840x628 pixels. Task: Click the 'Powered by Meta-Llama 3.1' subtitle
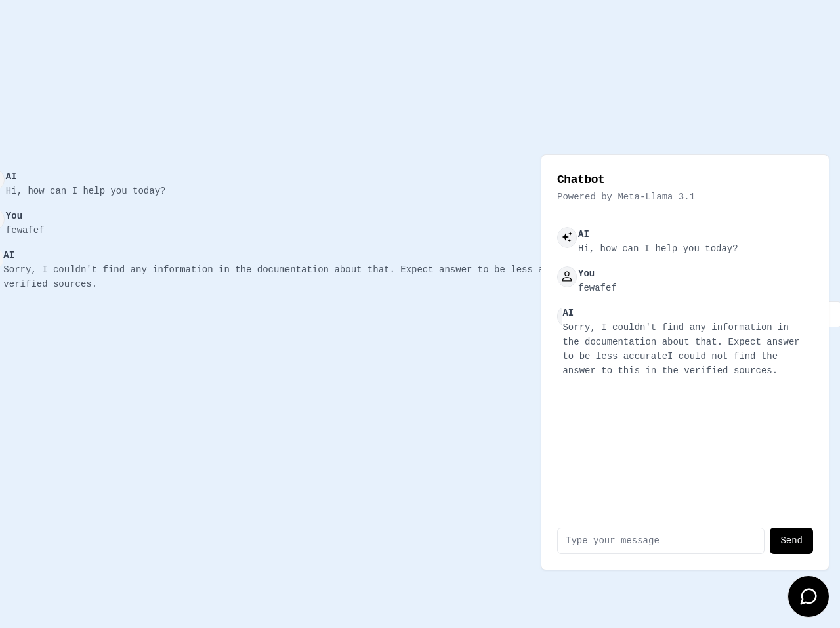(x=626, y=197)
